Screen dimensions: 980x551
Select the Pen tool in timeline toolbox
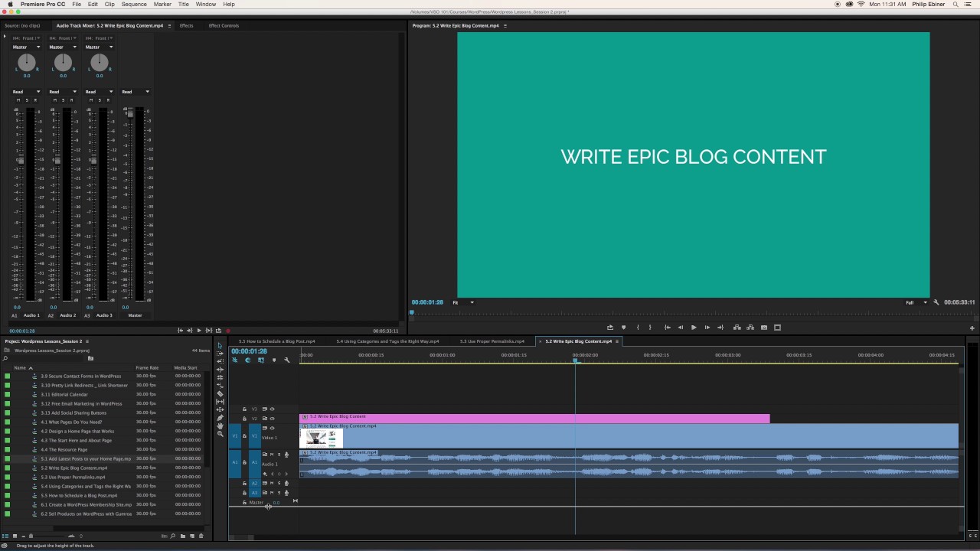(220, 417)
